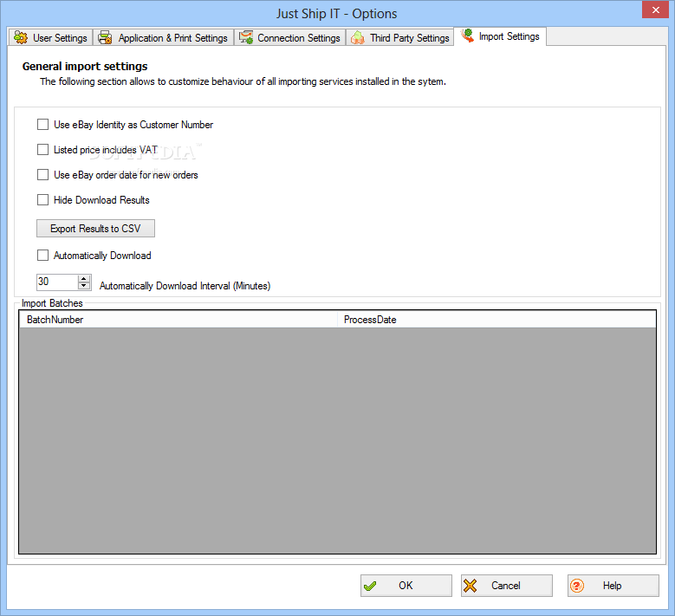Sort by ProcessDate column header
675x616 pixels.
[497, 320]
